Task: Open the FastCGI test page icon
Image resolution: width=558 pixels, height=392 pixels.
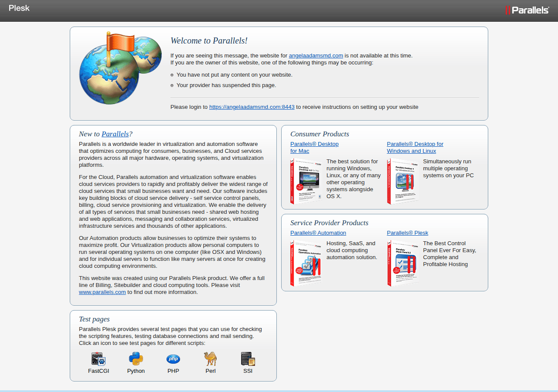Action: tap(98, 358)
